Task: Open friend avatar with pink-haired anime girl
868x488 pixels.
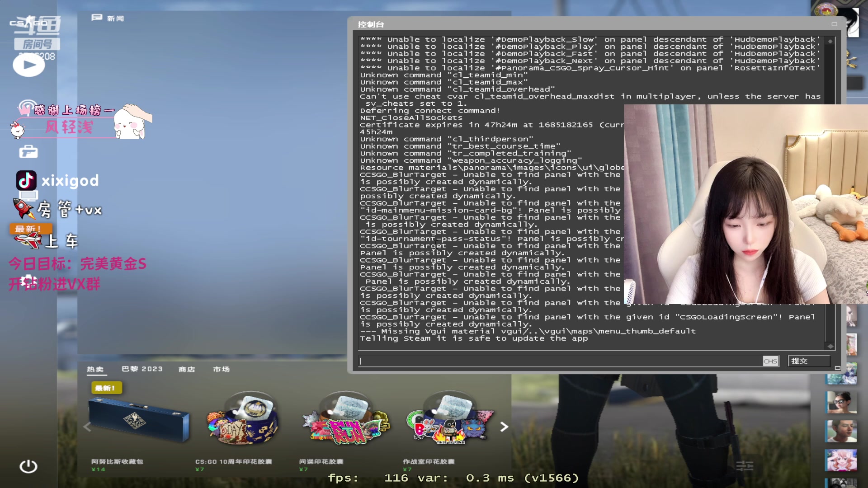Action: coord(841,460)
